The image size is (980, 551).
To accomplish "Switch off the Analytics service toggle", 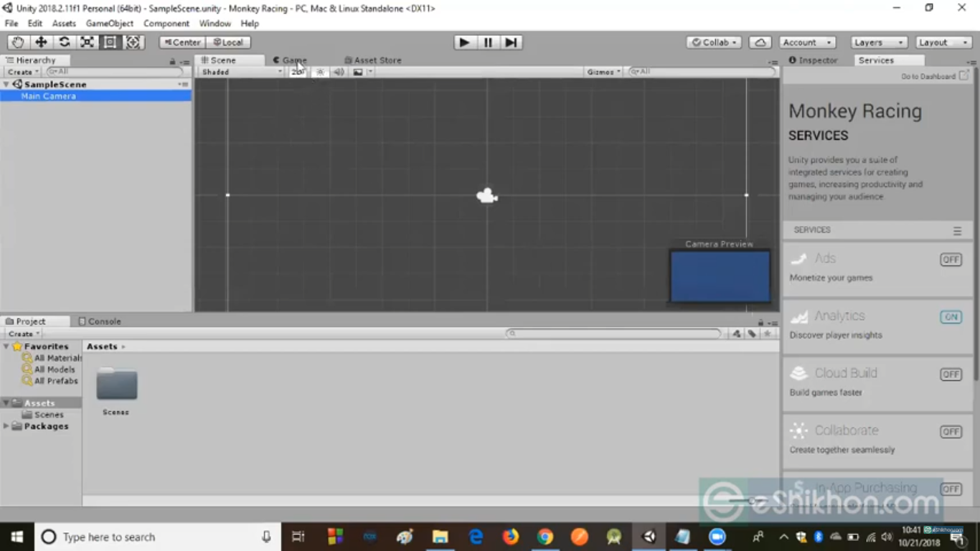I will tap(951, 317).
